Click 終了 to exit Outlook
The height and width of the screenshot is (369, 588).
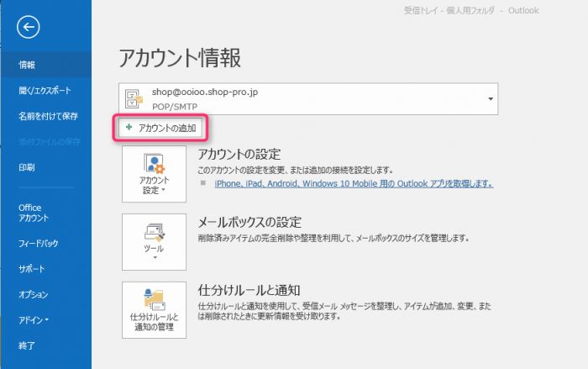[27, 345]
